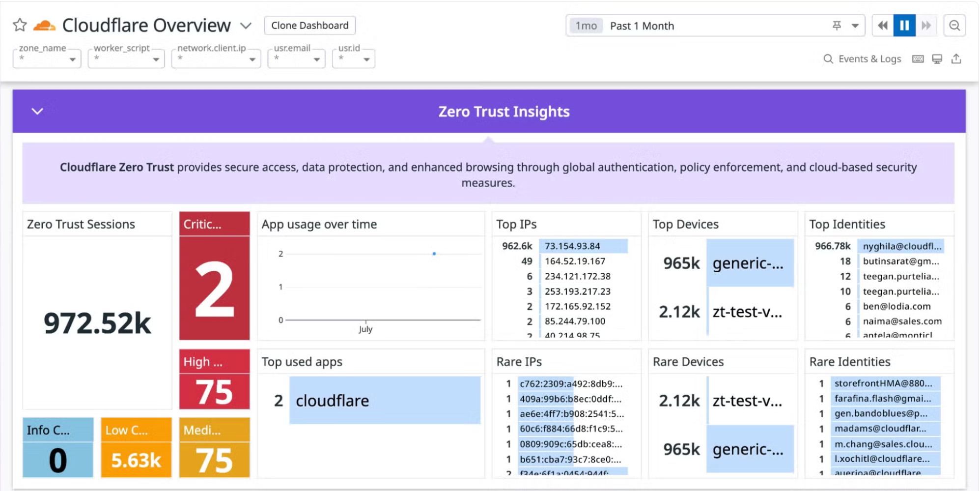Select the cloudflare bar in Top used apps
Image resolution: width=980 pixels, height=491 pixels.
pos(385,400)
